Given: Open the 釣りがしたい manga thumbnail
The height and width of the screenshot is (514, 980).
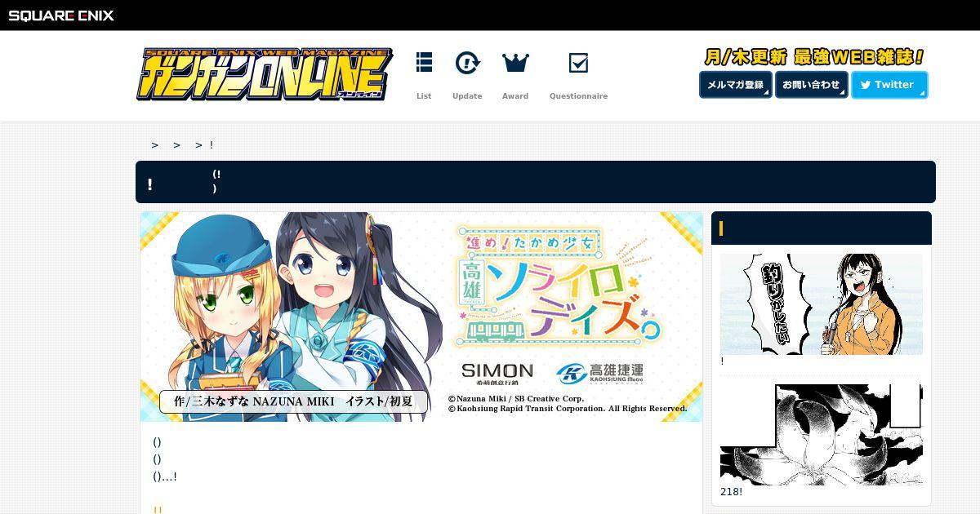Looking at the screenshot, I should click(x=822, y=304).
